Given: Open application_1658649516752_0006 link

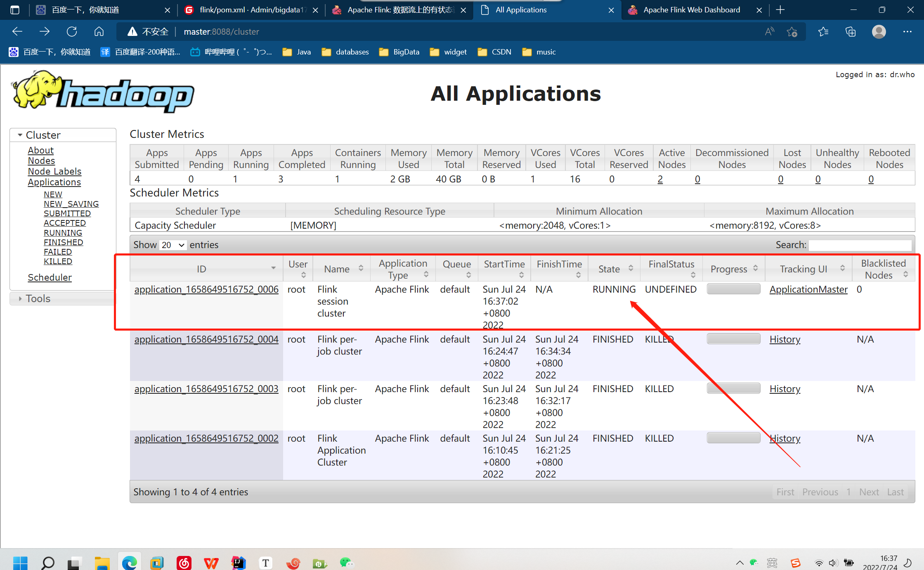Looking at the screenshot, I should [x=206, y=289].
